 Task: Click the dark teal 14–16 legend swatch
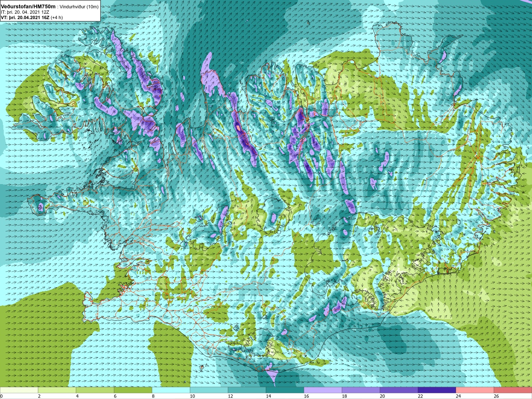coord(285,390)
